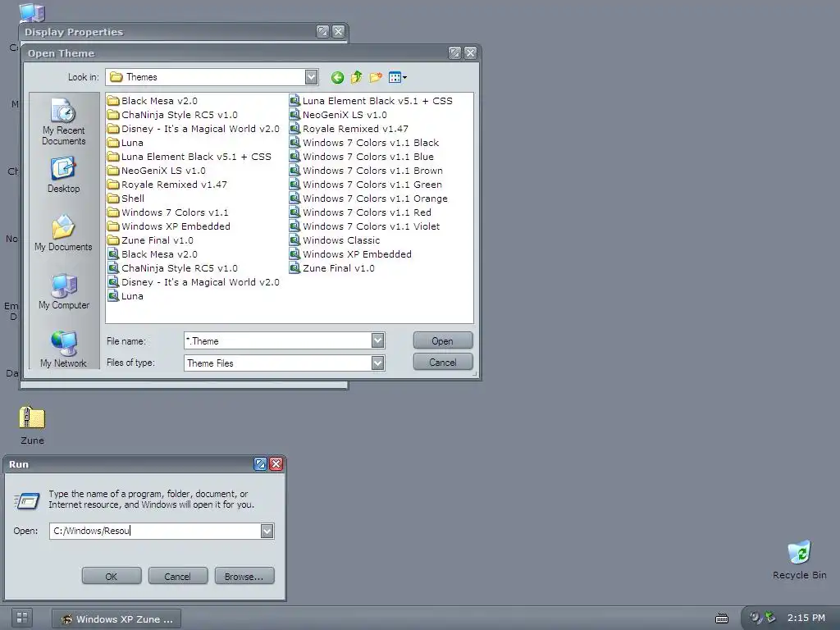Expand the Look in dropdown

click(311, 77)
